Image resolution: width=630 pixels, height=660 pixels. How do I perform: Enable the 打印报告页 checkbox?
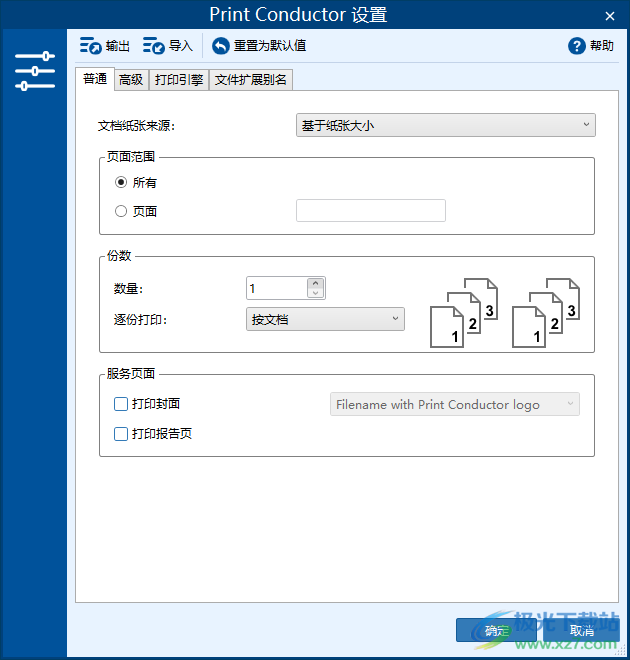tap(121, 434)
